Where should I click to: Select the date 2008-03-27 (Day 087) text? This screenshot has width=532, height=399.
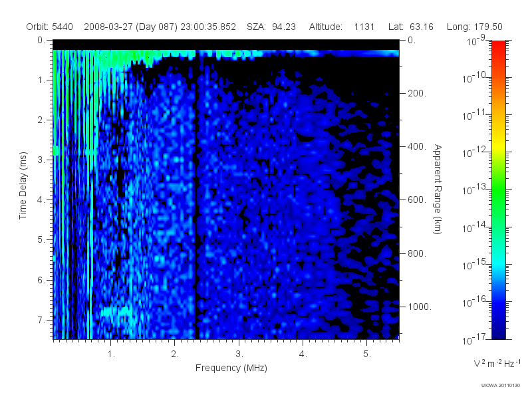point(130,27)
